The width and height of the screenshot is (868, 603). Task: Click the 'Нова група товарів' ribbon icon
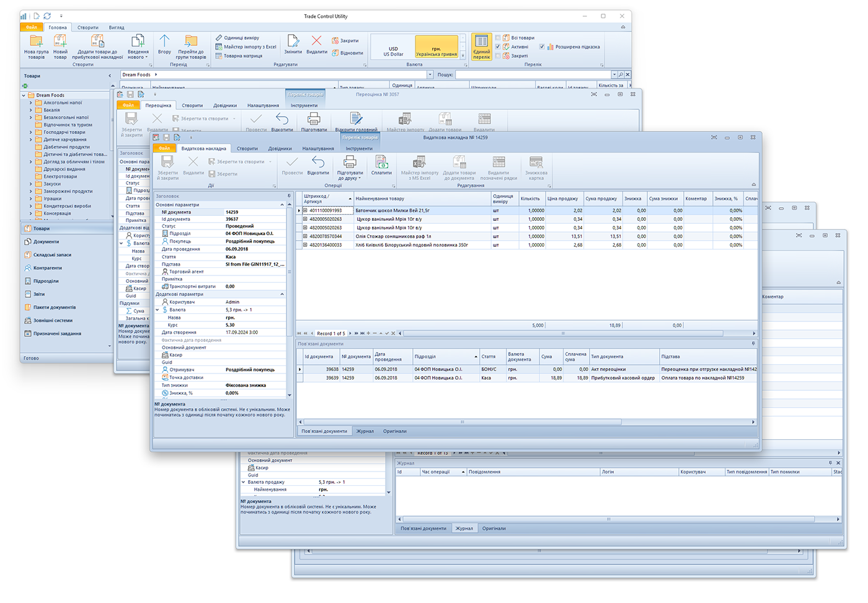(36, 42)
